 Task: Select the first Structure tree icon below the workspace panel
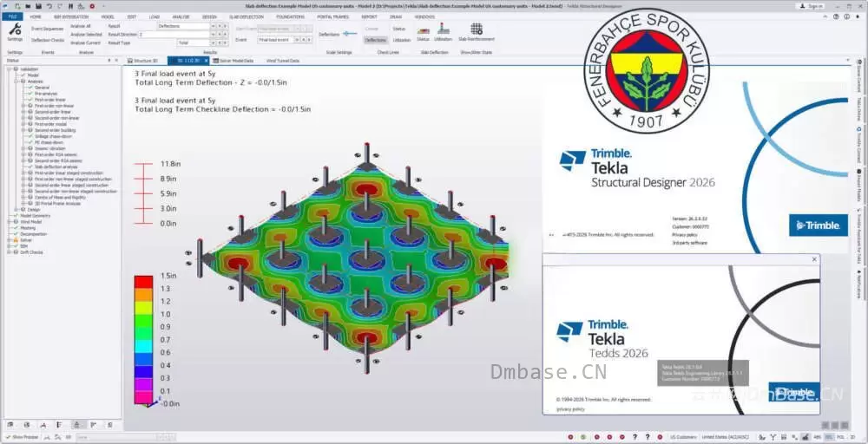10,425
